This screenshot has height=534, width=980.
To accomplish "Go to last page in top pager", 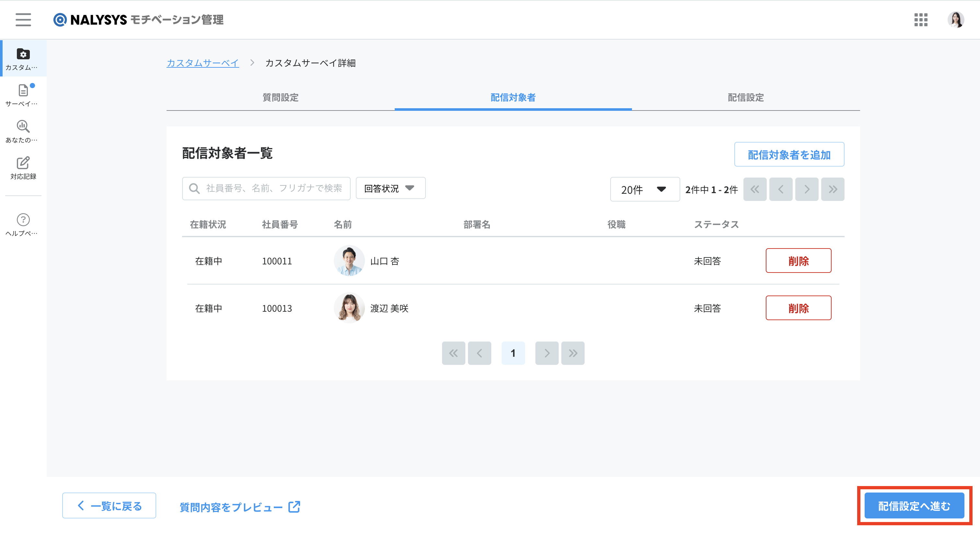I will 833,189.
